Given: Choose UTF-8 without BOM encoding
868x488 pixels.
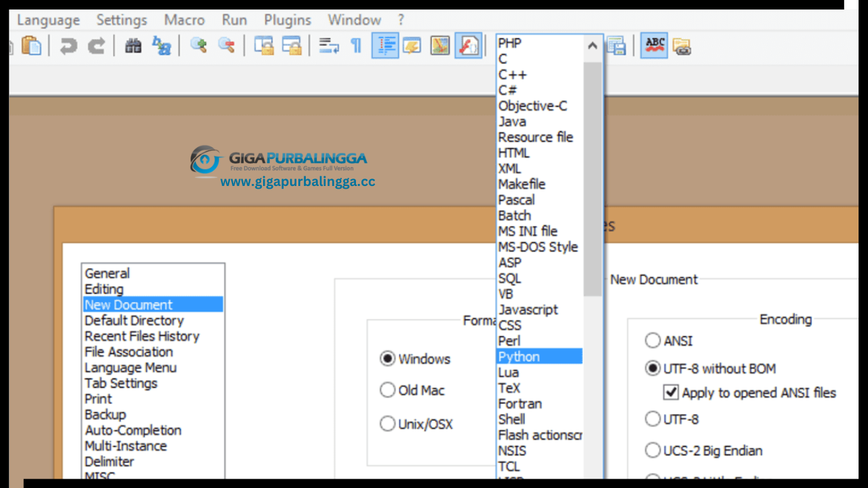Looking at the screenshot, I should click(x=652, y=369).
